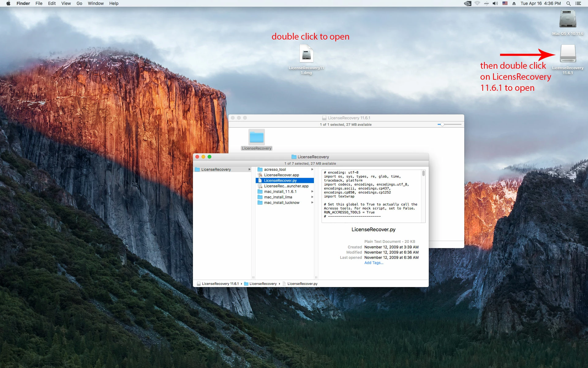Open the Go menu

(x=79, y=3)
